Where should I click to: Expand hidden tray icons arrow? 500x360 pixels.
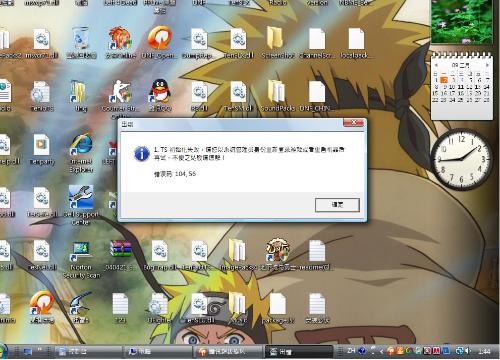(x=381, y=351)
